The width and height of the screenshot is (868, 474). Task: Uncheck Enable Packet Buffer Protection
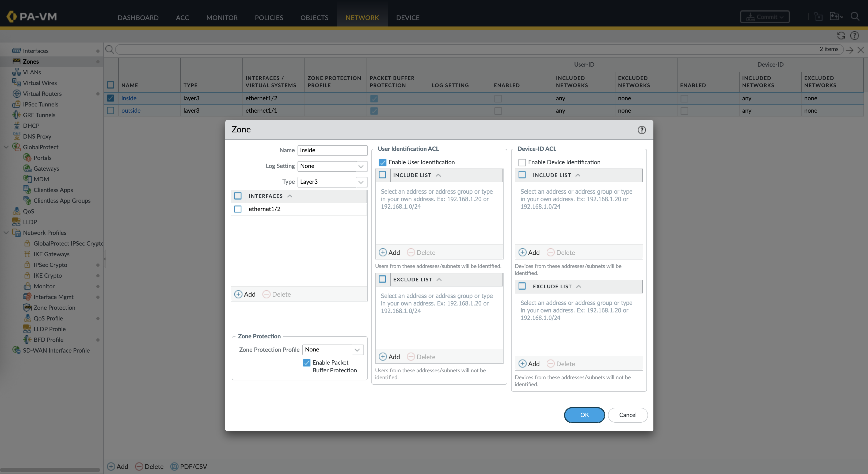click(x=306, y=362)
